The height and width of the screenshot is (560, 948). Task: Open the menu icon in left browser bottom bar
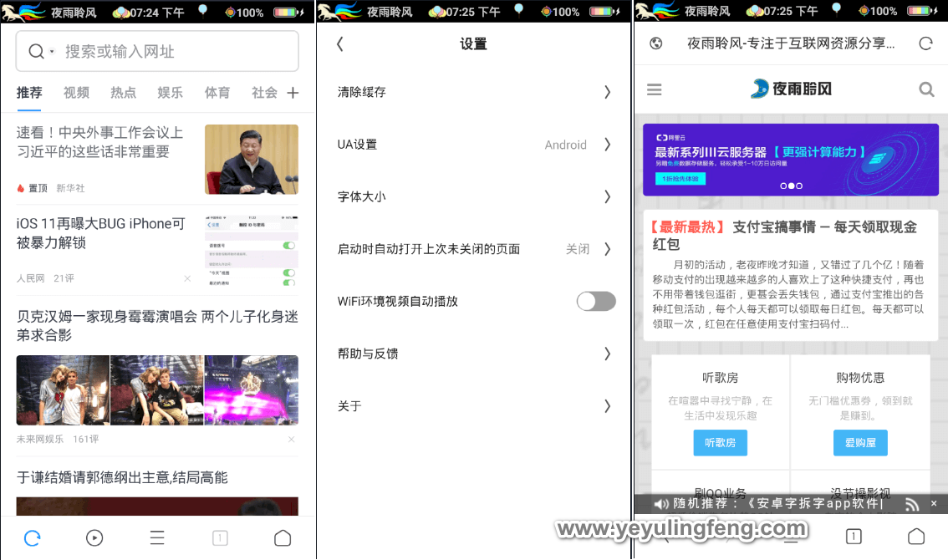[157, 537]
